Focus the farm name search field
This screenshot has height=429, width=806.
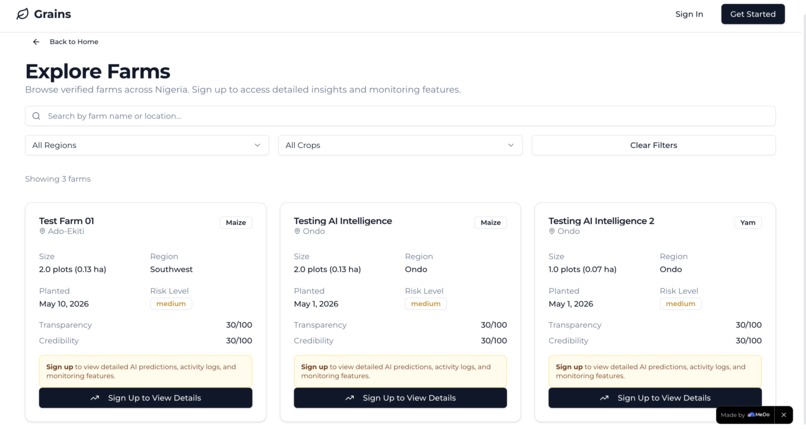400,116
